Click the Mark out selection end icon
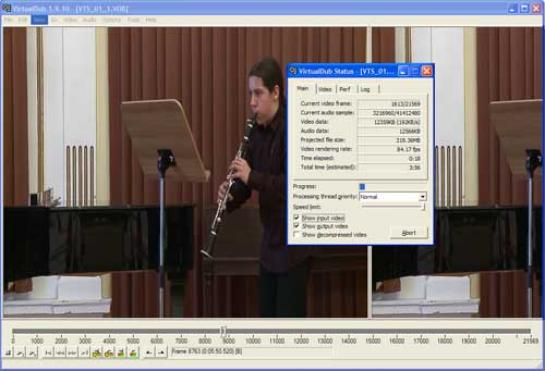 (161, 353)
